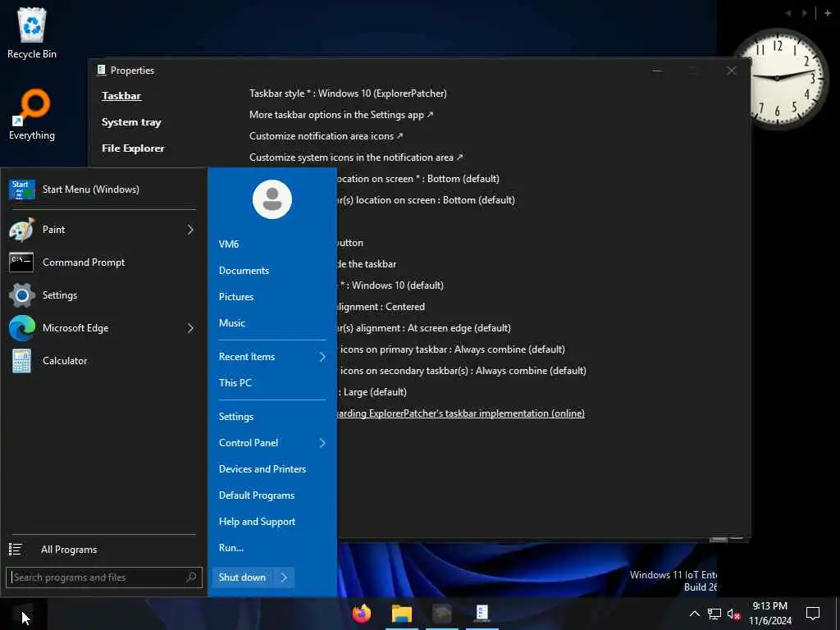Open Documents from start menu

tap(244, 271)
